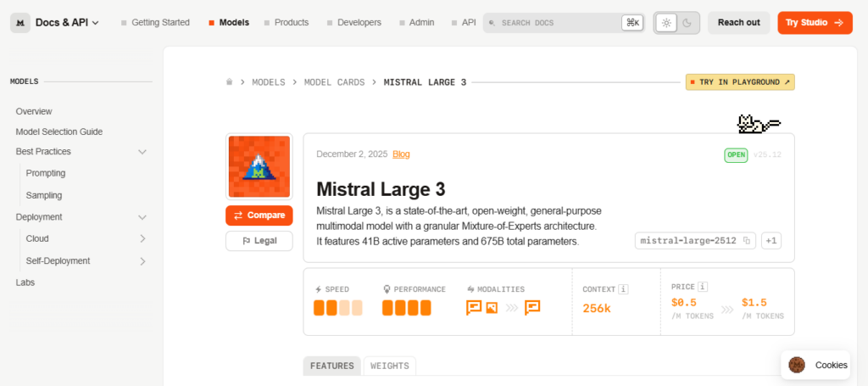The width and height of the screenshot is (868, 386).
Task: Open the Cookies settings button
Action: pos(815,365)
